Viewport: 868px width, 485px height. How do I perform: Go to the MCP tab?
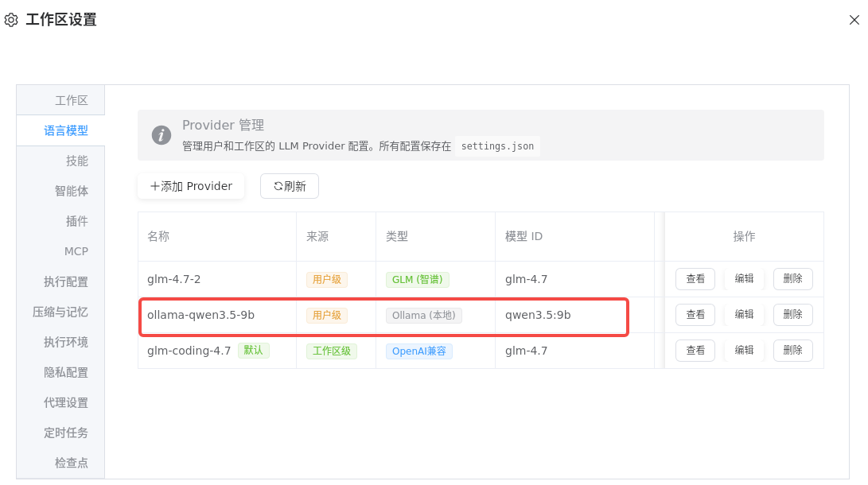coord(76,251)
